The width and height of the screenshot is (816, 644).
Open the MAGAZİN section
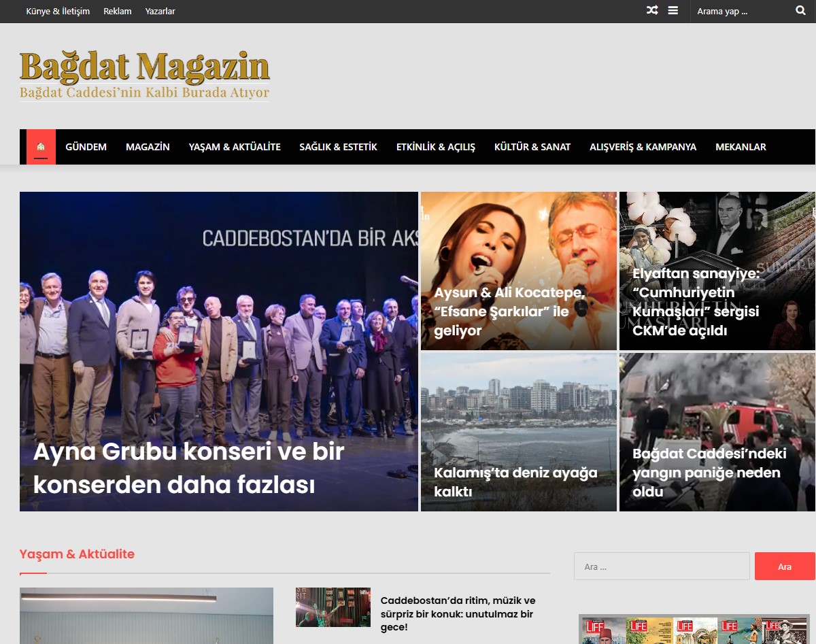point(147,146)
